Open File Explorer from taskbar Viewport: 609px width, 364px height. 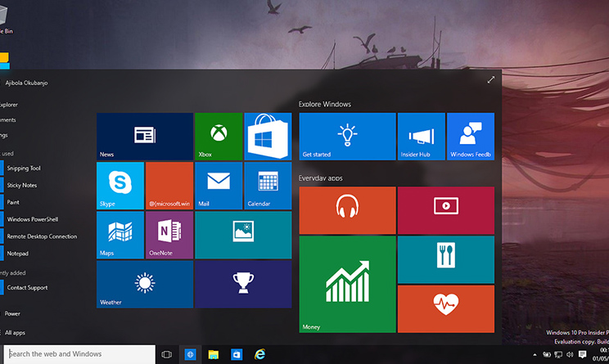click(213, 354)
